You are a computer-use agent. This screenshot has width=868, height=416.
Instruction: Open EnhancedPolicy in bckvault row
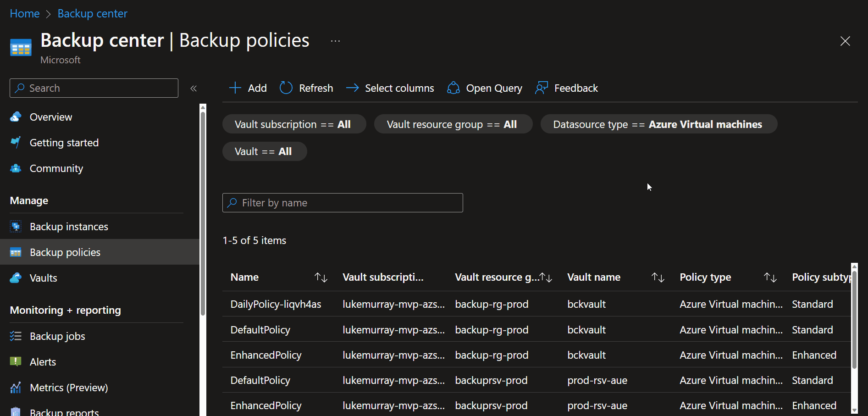point(266,355)
